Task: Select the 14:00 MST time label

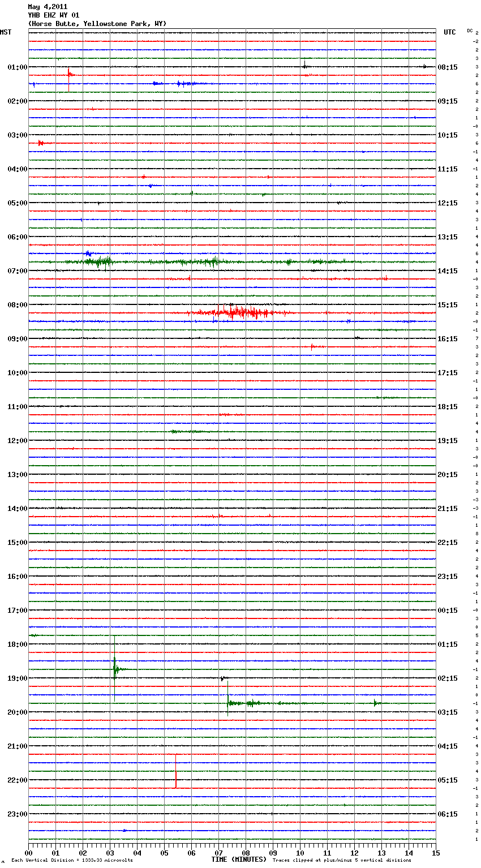Action: pyautogui.click(x=18, y=509)
